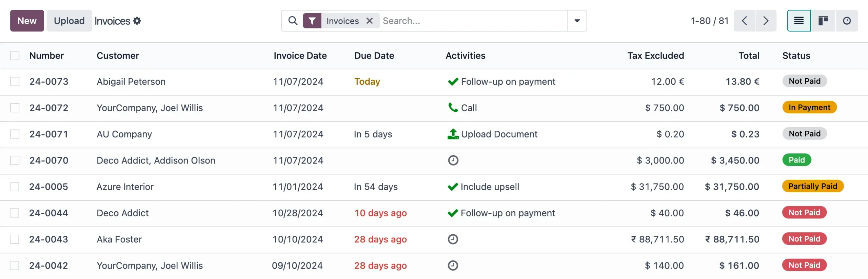The width and height of the screenshot is (868, 279).
Task: Tick the checkbox for invoice 24-0005
Action: [15, 187]
